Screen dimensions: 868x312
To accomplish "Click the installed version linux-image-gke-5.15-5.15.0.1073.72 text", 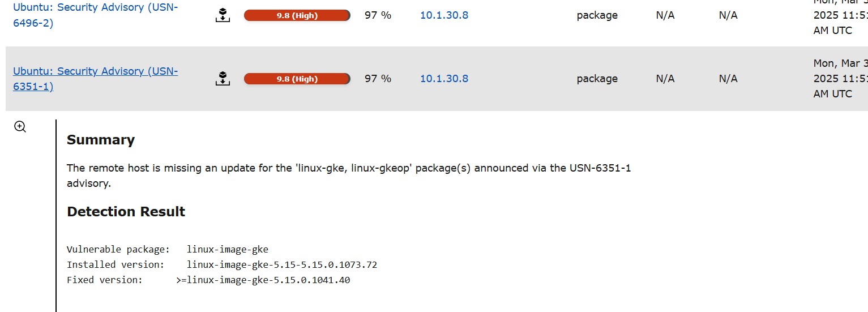I will (x=282, y=264).
